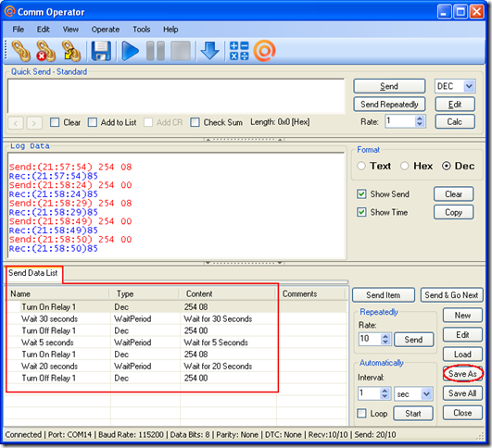Select the 'Wait 20 seconds' list row
Image resolution: width=492 pixels, height=448 pixels.
tap(177, 367)
